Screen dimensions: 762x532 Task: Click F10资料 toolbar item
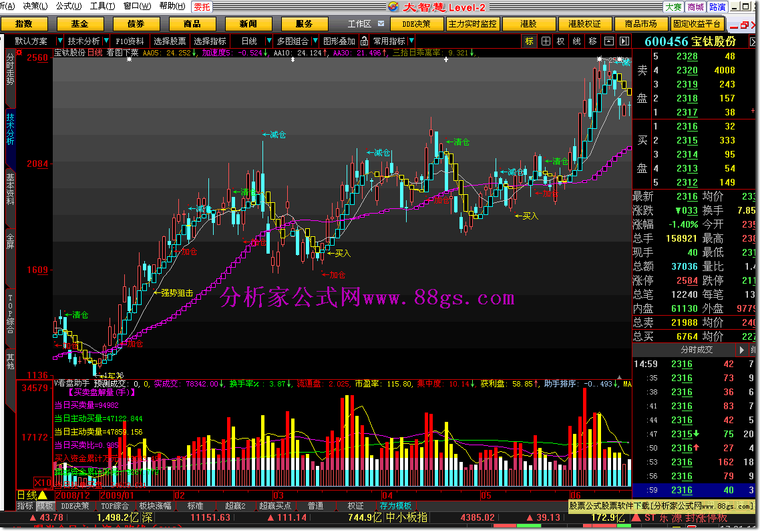pyautogui.click(x=130, y=41)
